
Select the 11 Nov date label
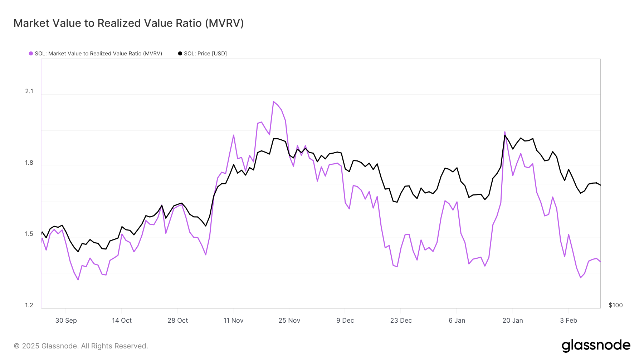tap(233, 321)
